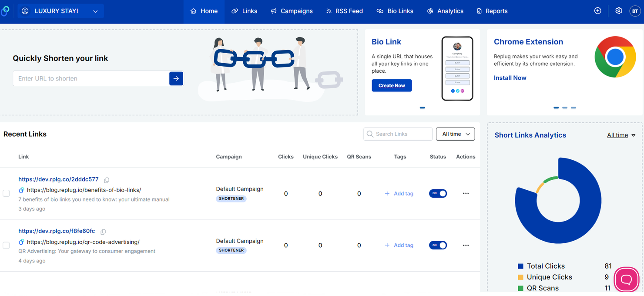This screenshot has height=296, width=644.
Task: Select the second Chrome Extension carousel dot
Action: click(565, 108)
